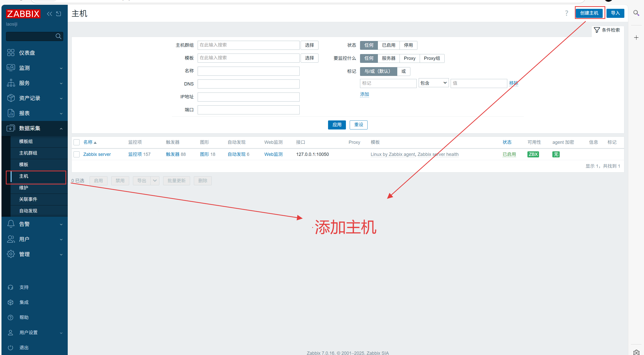This screenshot has width=644, height=355.
Task: Expand the 用户设置 menu chevron
Action: (61, 333)
